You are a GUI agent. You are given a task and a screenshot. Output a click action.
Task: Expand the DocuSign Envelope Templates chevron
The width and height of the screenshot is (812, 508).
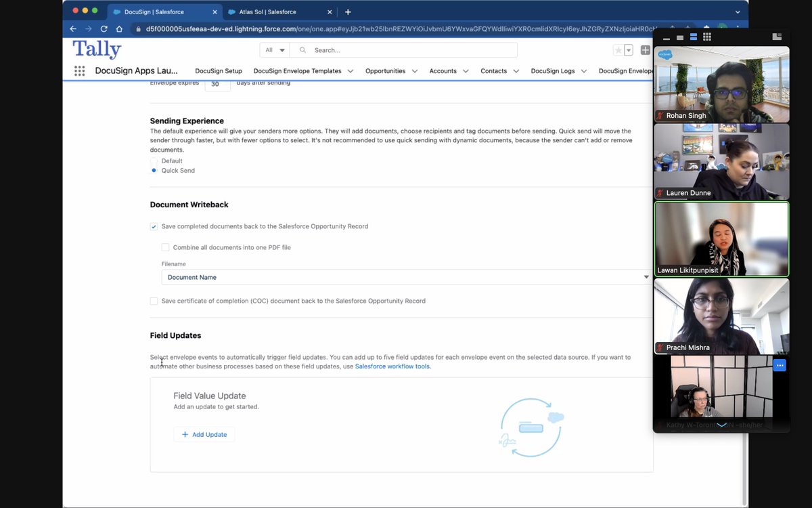point(351,71)
